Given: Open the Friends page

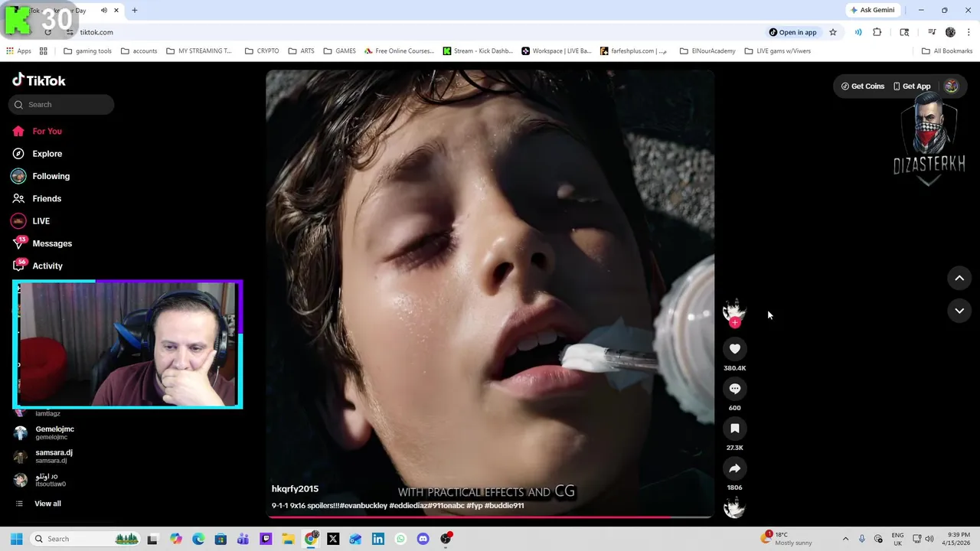Looking at the screenshot, I should point(47,198).
